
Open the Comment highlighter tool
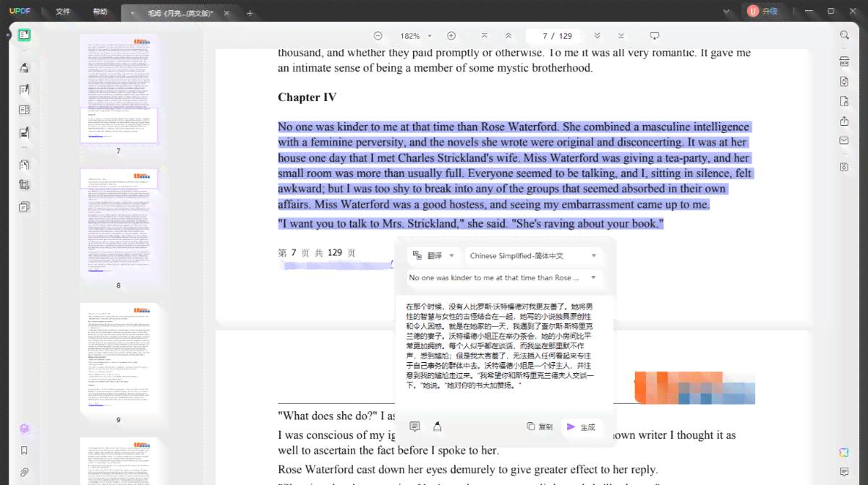coord(24,68)
